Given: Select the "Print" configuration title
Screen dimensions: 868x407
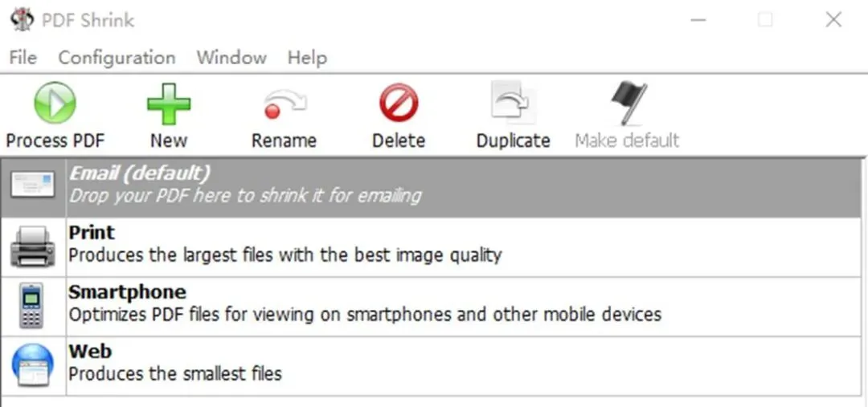Looking at the screenshot, I should point(92,232).
